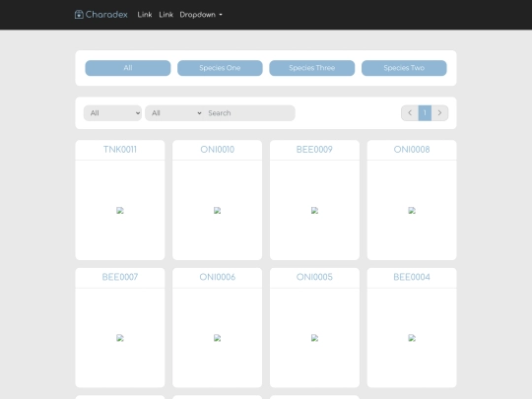Open the ONI0006 card title
The width and height of the screenshot is (532, 399).
217,277
